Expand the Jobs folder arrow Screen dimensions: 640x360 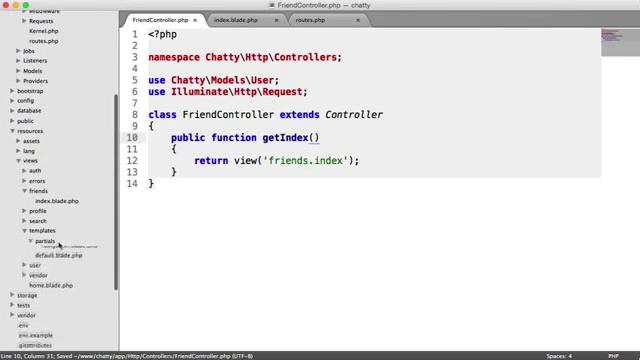tap(18, 51)
